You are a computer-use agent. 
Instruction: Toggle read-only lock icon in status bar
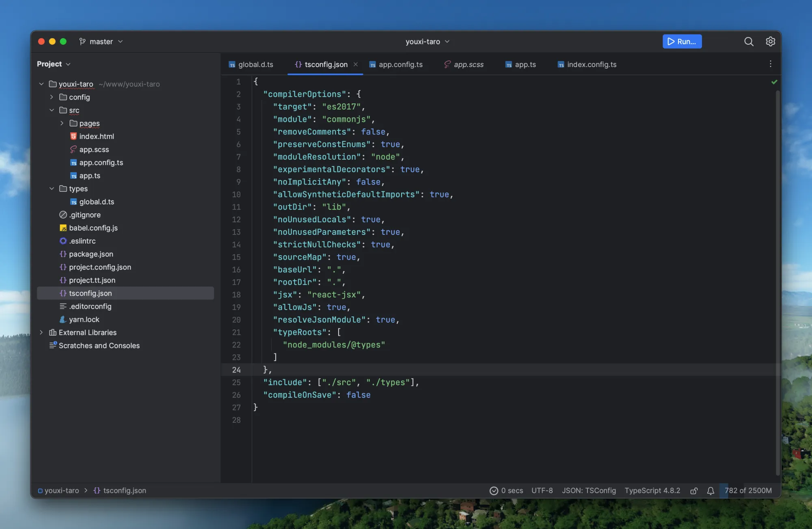pyautogui.click(x=694, y=491)
